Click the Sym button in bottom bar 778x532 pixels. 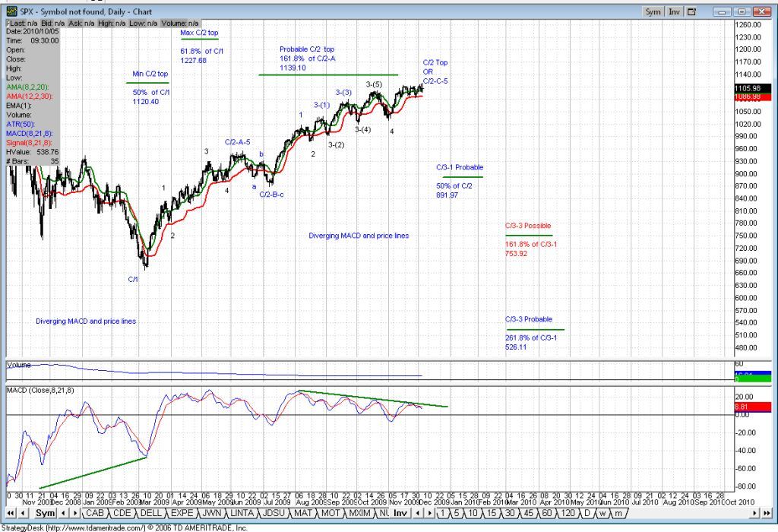click(x=45, y=513)
